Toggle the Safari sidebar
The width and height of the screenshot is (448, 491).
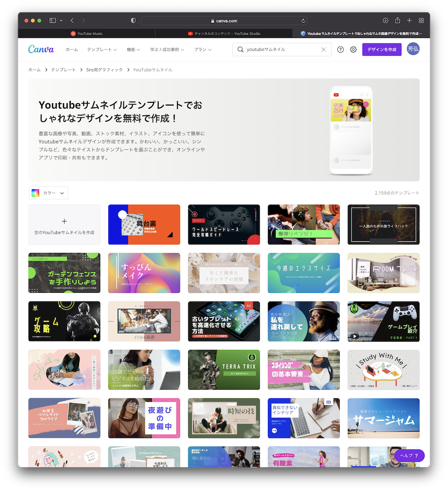51,20
